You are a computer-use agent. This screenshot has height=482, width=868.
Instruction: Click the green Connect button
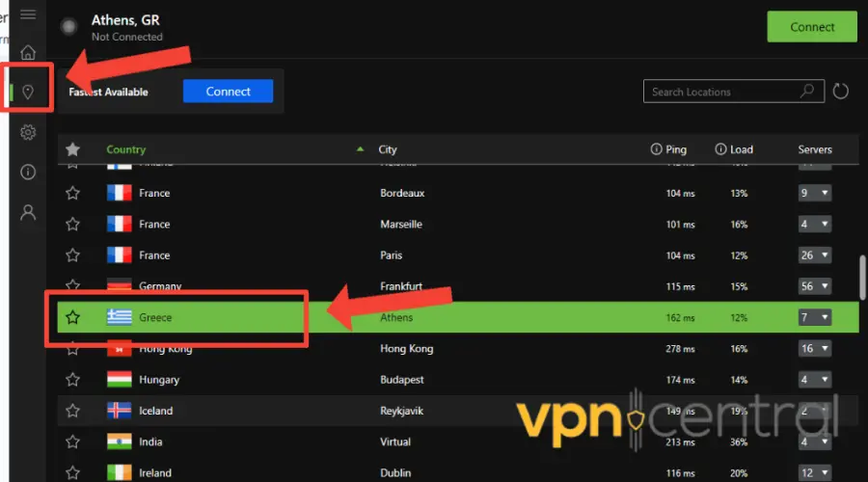pyautogui.click(x=812, y=27)
